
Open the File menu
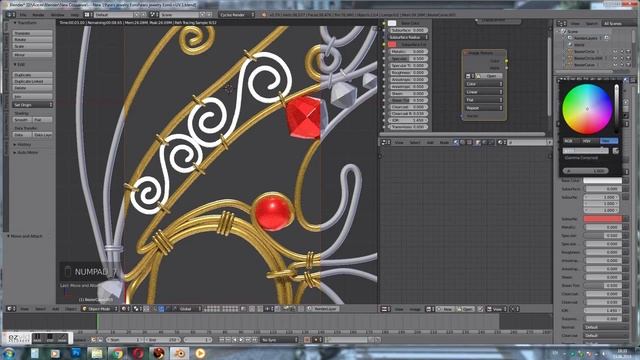tap(23, 15)
